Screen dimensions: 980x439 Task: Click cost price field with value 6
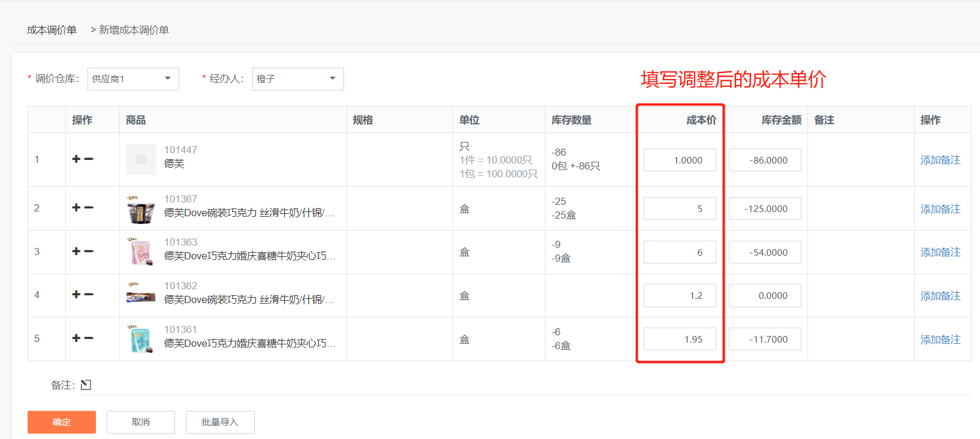point(680,252)
